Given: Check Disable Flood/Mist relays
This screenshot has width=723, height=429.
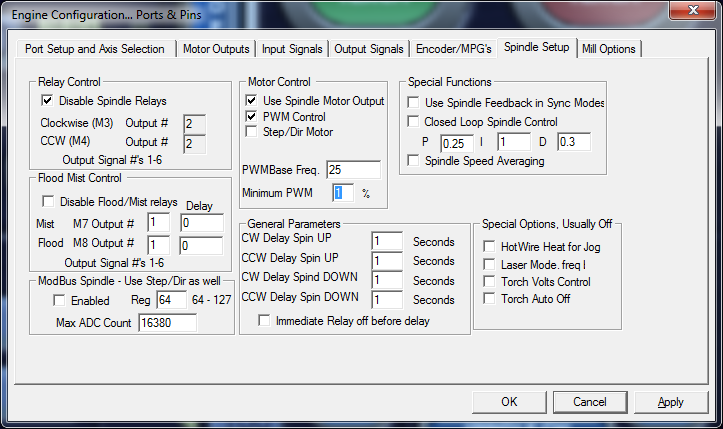Looking at the screenshot, I should click(x=47, y=202).
